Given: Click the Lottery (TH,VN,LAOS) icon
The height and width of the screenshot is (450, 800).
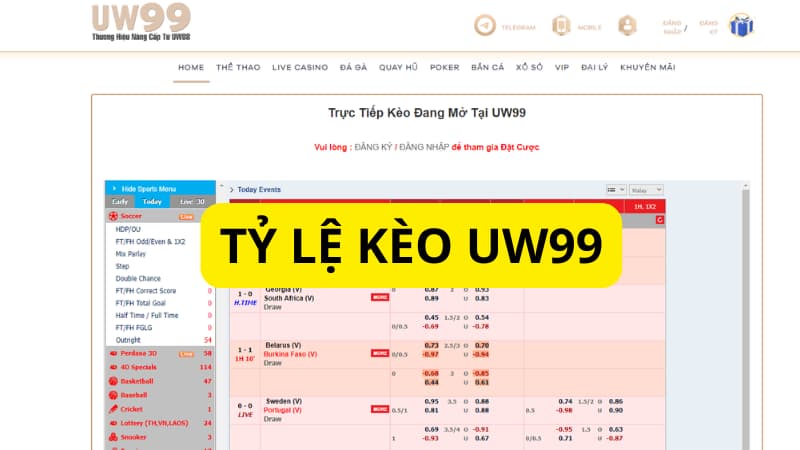Looking at the screenshot, I should click(113, 423).
